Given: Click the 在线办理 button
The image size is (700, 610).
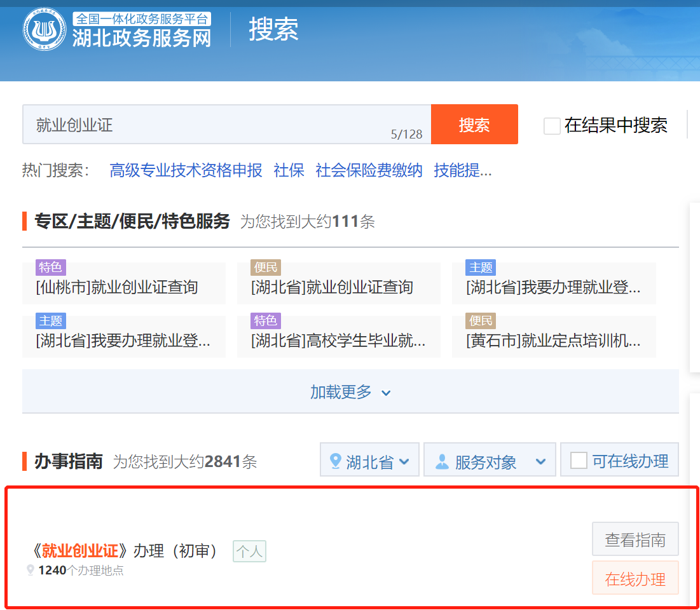Looking at the screenshot, I should (635, 578).
